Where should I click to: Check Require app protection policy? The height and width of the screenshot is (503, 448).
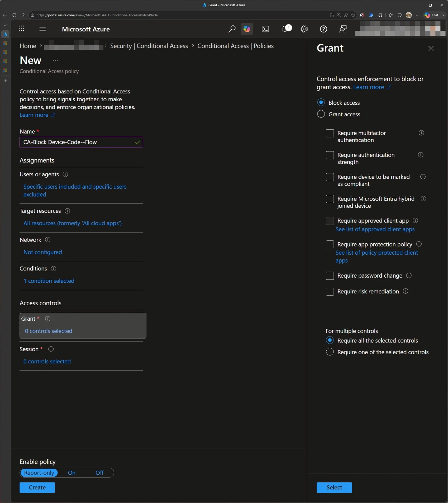point(330,245)
